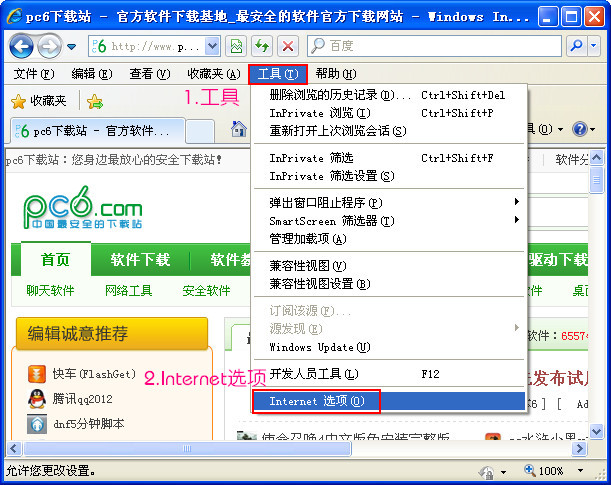The height and width of the screenshot is (485, 611).
Task: Click the red Stop loading X icon
Action: [x=288, y=46]
